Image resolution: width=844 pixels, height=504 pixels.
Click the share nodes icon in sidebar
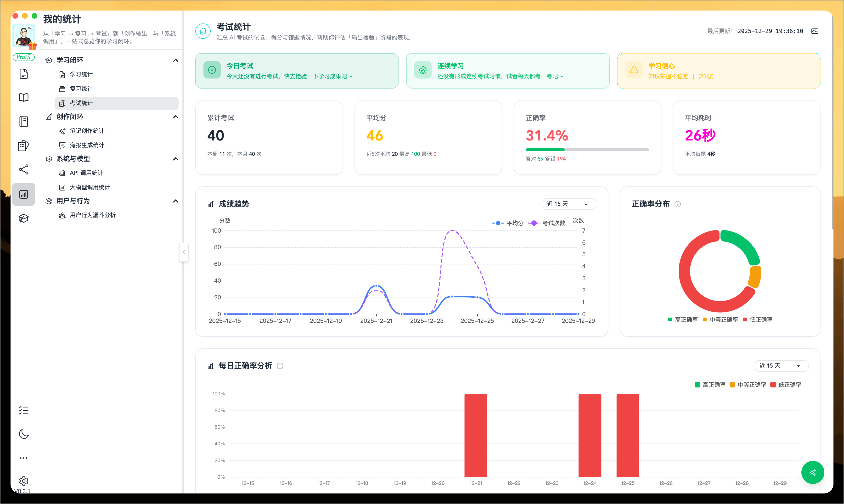[x=23, y=169]
